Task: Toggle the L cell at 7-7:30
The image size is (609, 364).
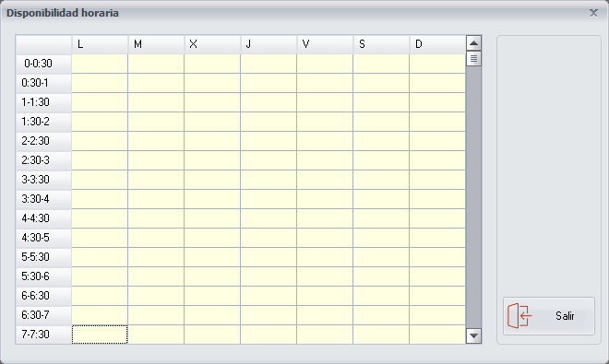Action: click(x=100, y=335)
